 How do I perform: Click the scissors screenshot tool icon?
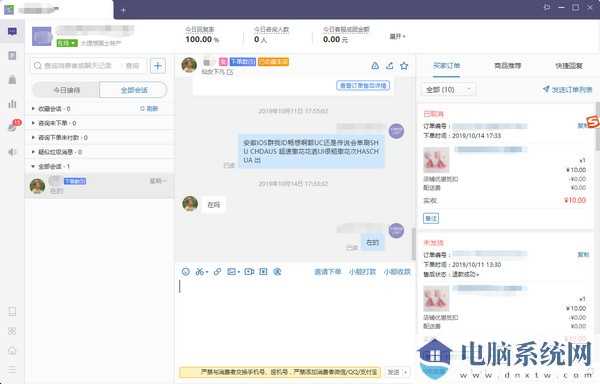[201, 272]
